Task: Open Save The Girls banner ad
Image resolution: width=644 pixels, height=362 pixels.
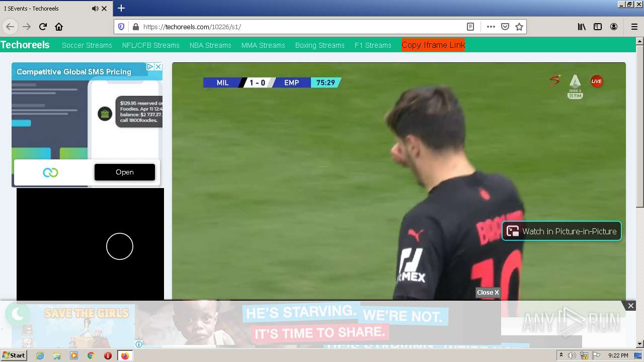Action: coord(73,326)
